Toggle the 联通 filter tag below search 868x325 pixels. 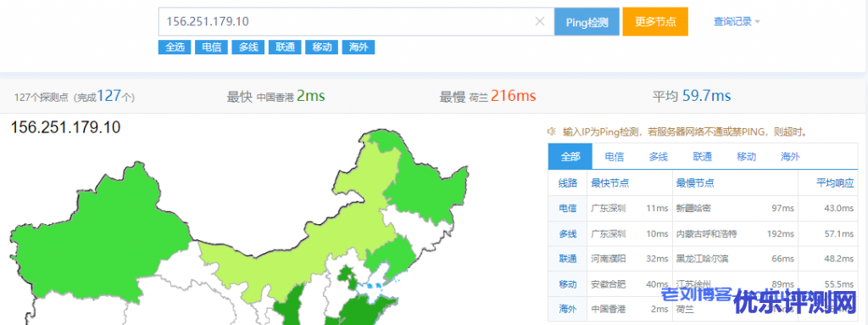coord(285,48)
